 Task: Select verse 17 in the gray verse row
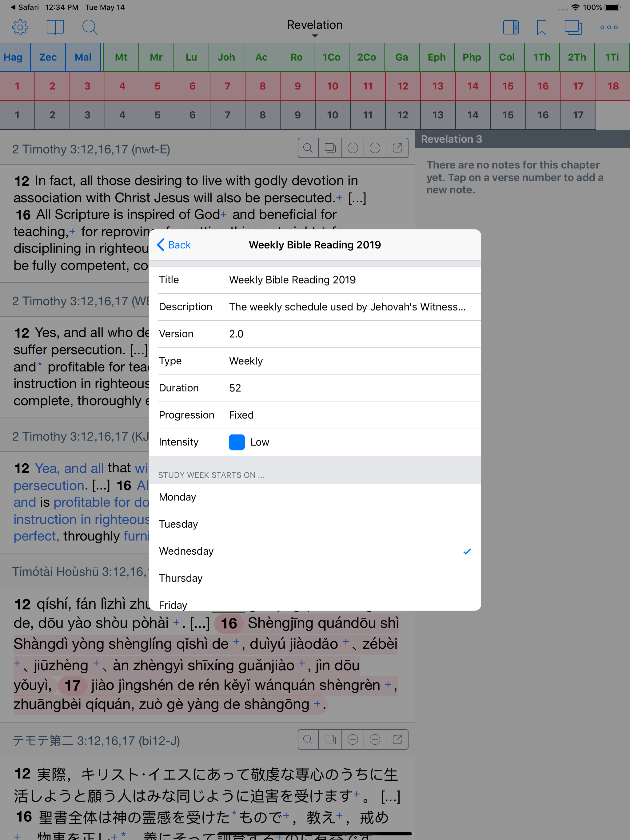click(578, 115)
